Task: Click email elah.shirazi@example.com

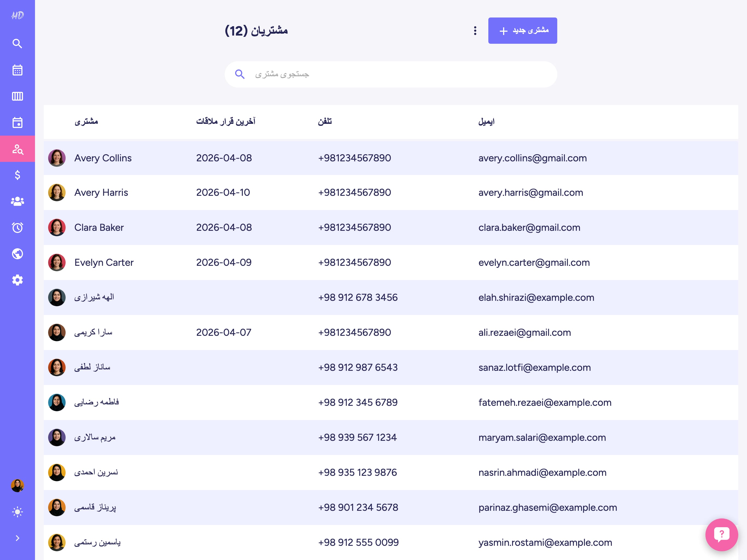Action: (x=536, y=297)
